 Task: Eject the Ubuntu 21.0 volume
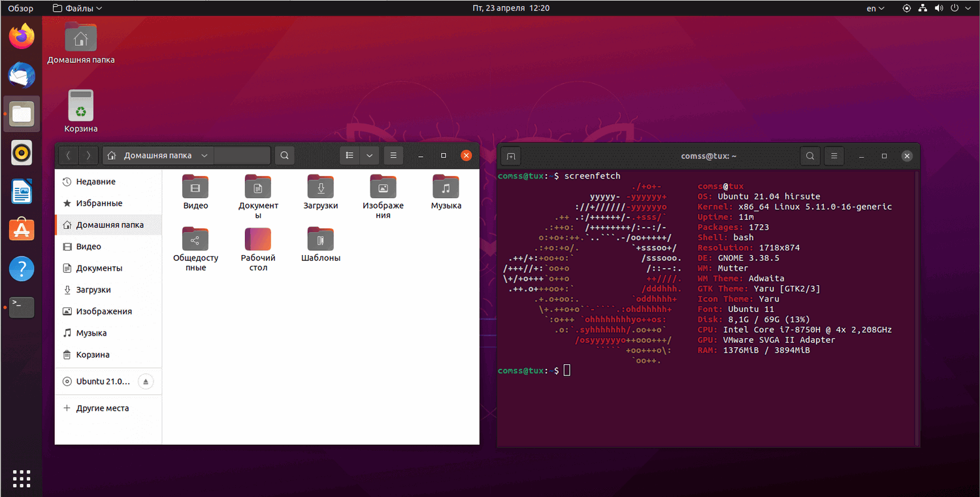[x=145, y=381]
